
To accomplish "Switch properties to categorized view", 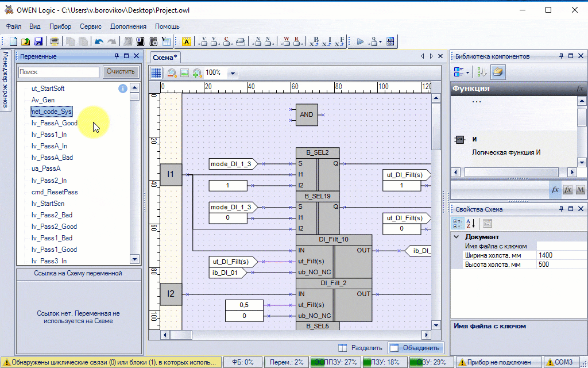I will click(x=458, y=224).
